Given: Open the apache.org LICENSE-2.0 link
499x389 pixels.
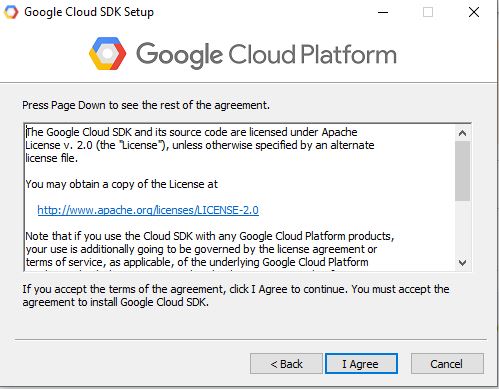Looking at the screenshot, I should [148, 210].
